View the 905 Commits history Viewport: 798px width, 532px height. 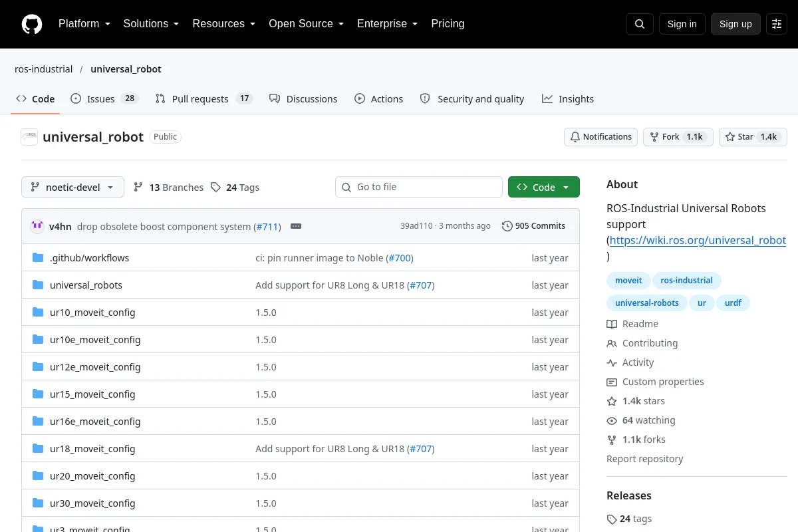pos(534,226)
